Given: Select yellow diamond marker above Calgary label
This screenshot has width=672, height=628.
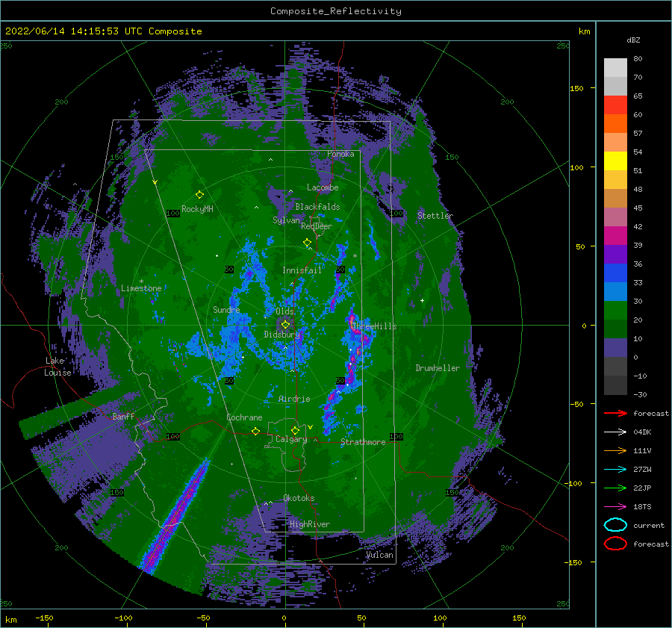Looking at the screenshot, I should [x=295, y=430].
